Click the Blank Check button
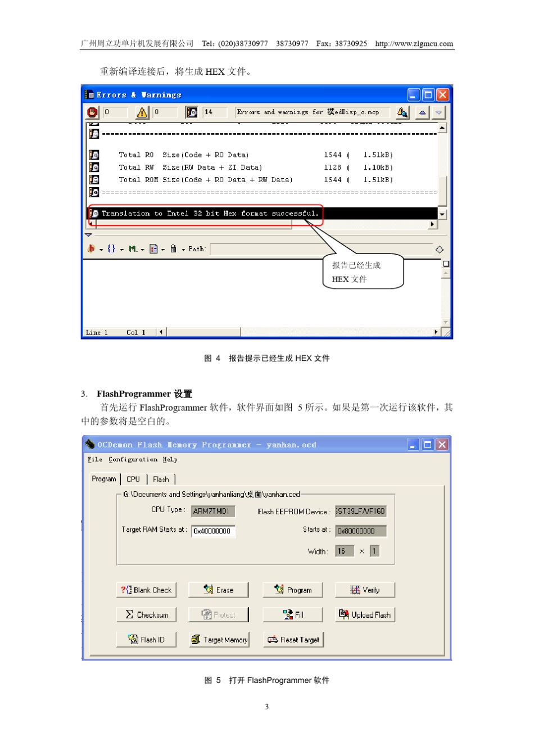534x756 pixels. [146, 590]
